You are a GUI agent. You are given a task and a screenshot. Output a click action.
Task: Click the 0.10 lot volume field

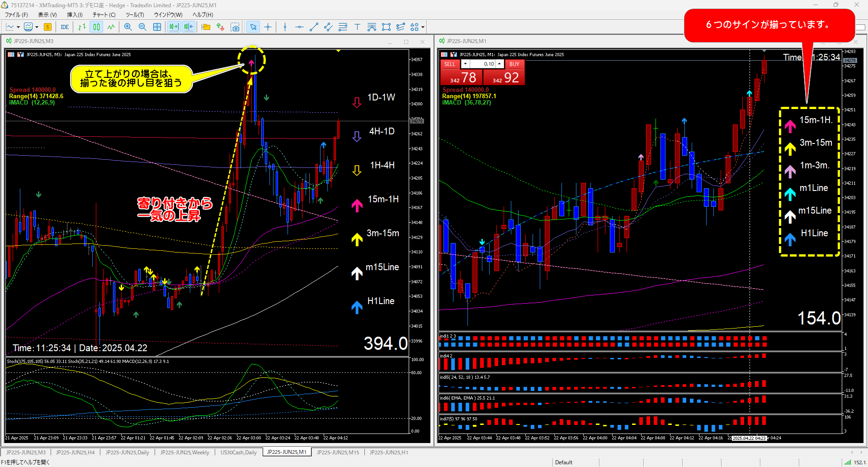pos(483,64)
